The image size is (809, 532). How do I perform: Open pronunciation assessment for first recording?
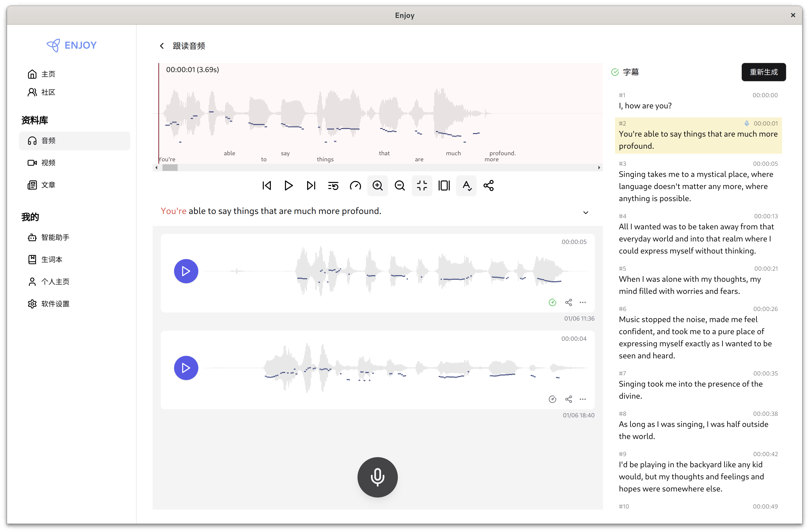tap(552, 303)
